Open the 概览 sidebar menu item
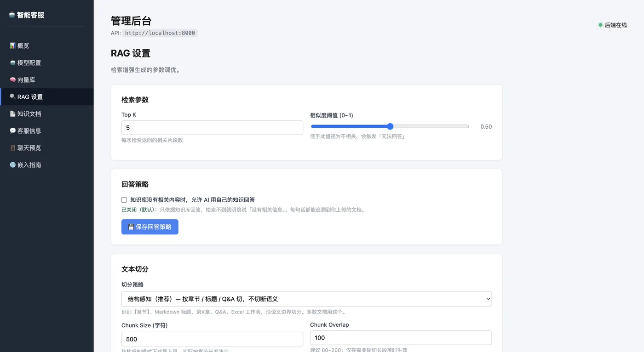The image size is (644, 352). click(x=47, y=45)
